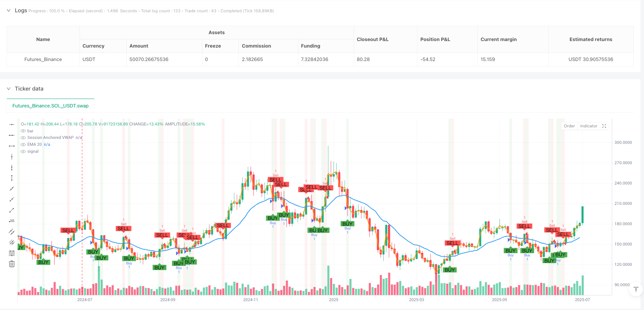Click the trash icon to delete drawings
The image size is (644, 310).
tap(12, 264)
